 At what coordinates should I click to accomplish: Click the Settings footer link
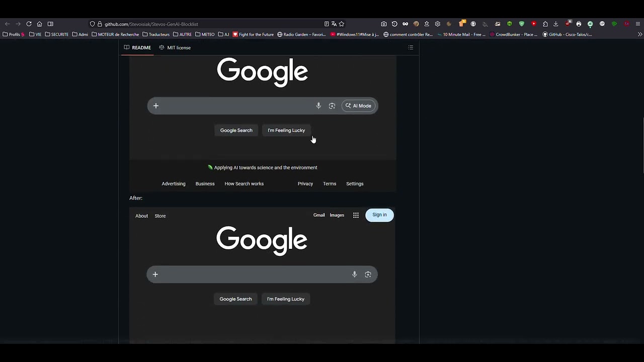[355, 184]
